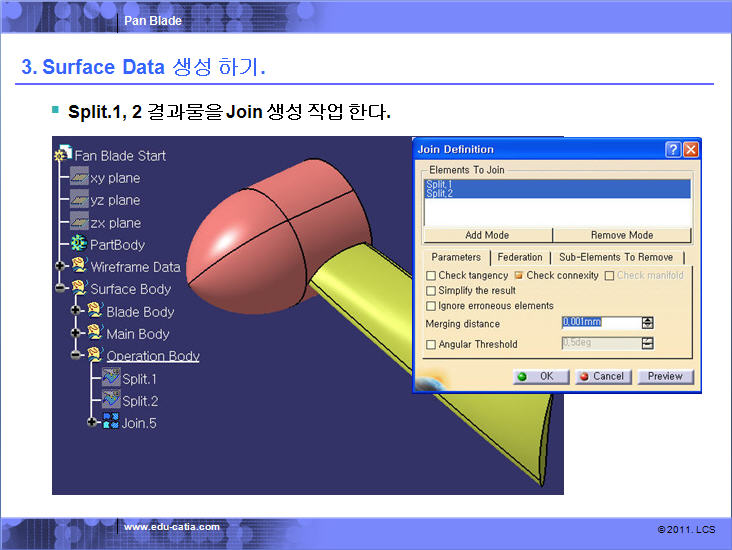Image resolution: width=732 pixels, height=550 pixels.
Task: Expand the Wireframe Data tree node
Action: pos(61,267)
